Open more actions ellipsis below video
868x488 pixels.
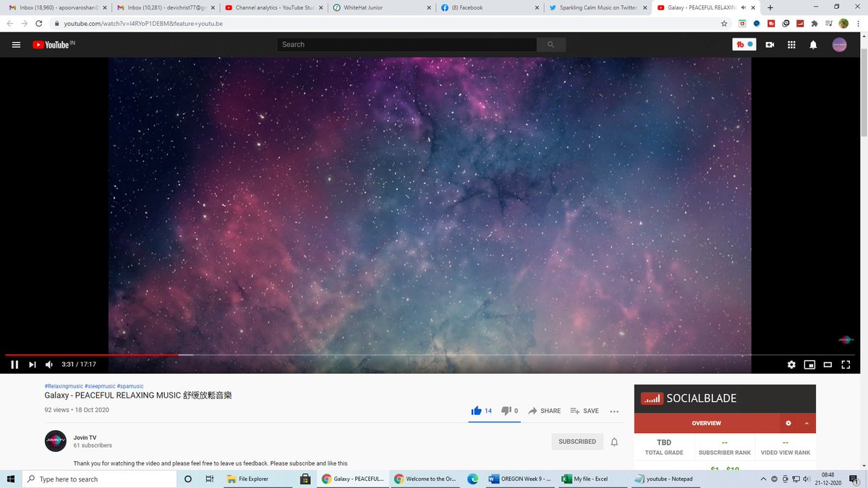614,411
